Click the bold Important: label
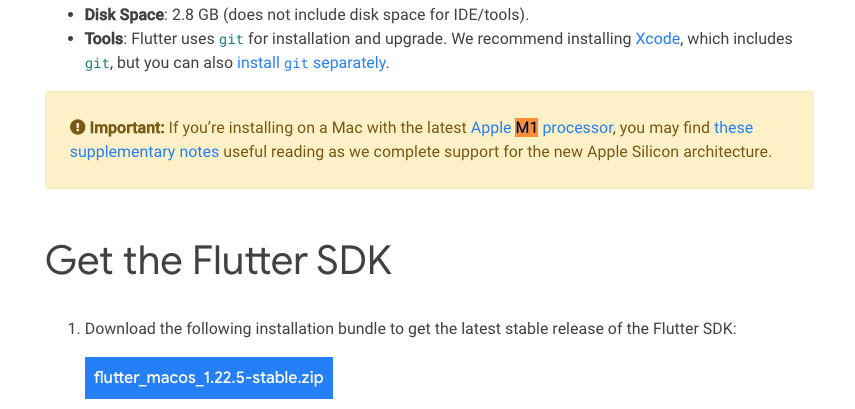This screenshot has height=409, width=855. [x=127, y=128]
